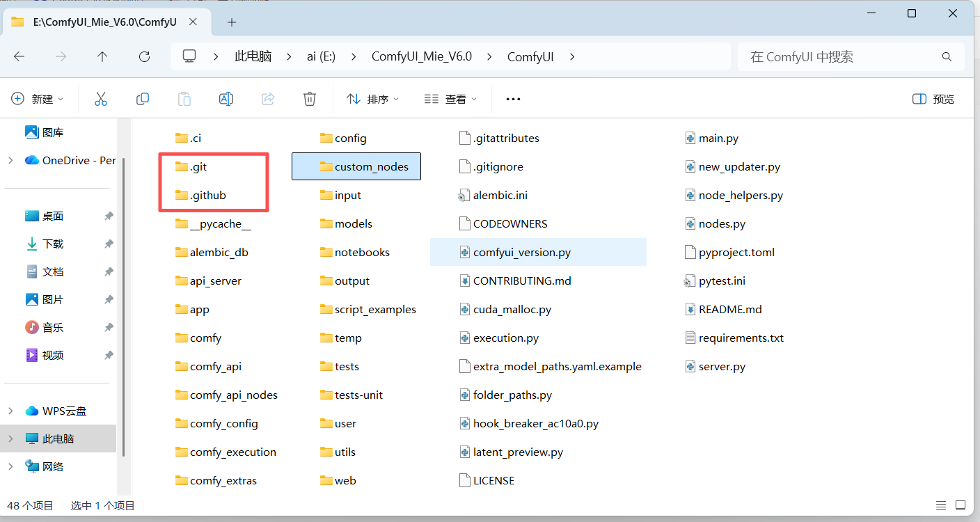The height and width of the screenshot is (522, 980).
Task: Select the web folder
Action: pyautogui.click(x=338, y=480)
